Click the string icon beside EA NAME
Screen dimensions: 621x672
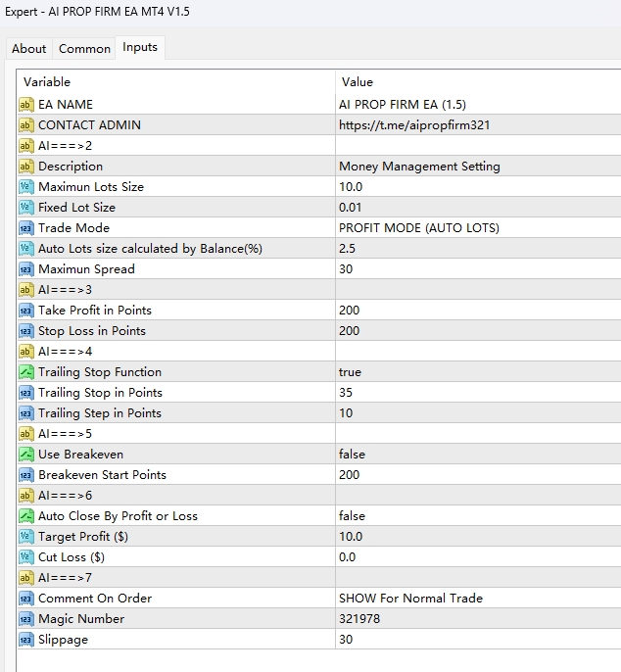(26, 105)
